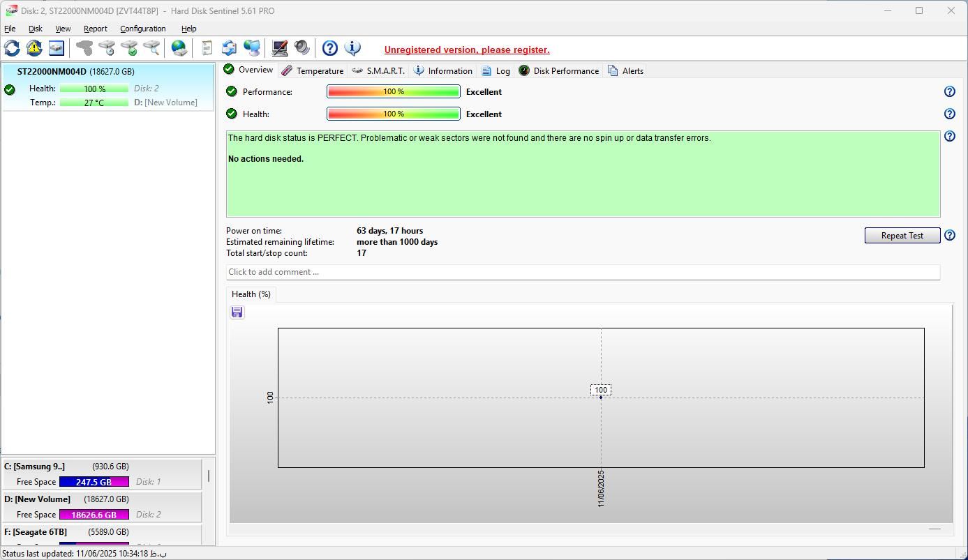Image resolution: width=968 pixels, height=560 pixels.
Task: Click the Performance 100 % gradient bar
Action: pos(394,91)
